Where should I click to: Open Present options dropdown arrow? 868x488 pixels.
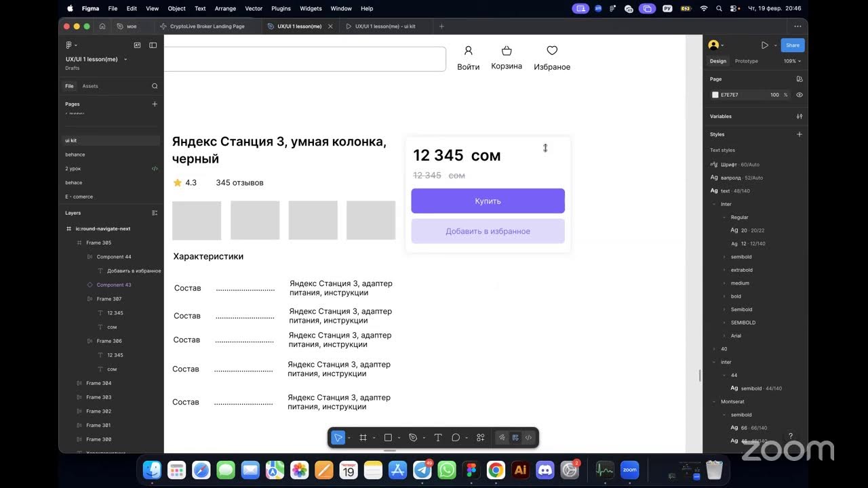tap(775, 45)
